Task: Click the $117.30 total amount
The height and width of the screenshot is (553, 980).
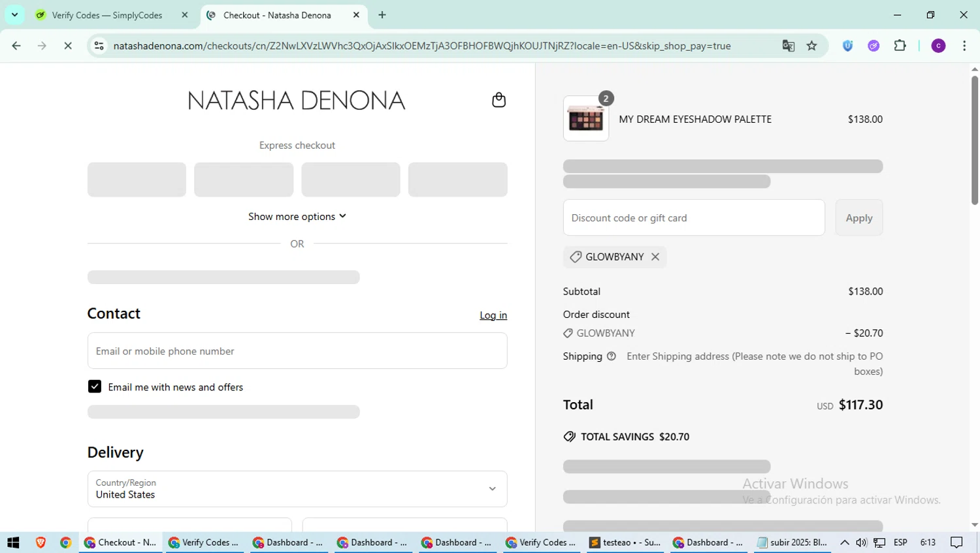Action: (860, 405)
